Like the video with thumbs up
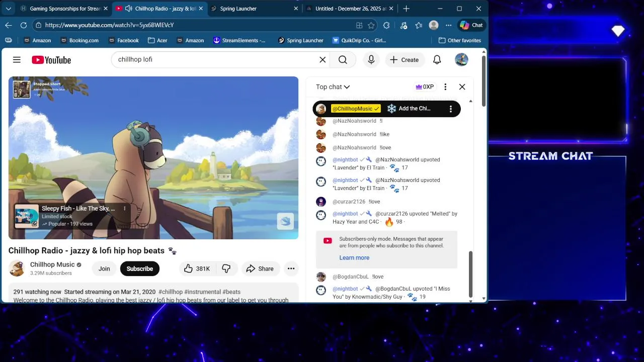Screen dimensions: 644x362 coord(197,268)
